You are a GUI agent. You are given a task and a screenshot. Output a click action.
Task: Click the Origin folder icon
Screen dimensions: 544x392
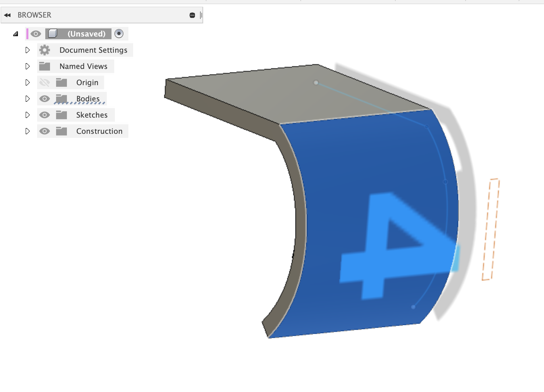pos(61,82)
